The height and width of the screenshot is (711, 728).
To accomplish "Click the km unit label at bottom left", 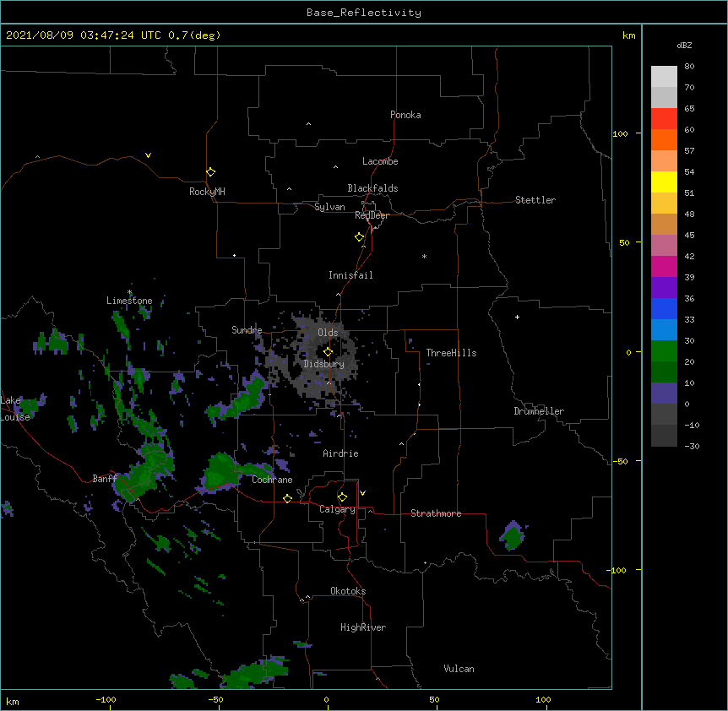I will 13,702.
